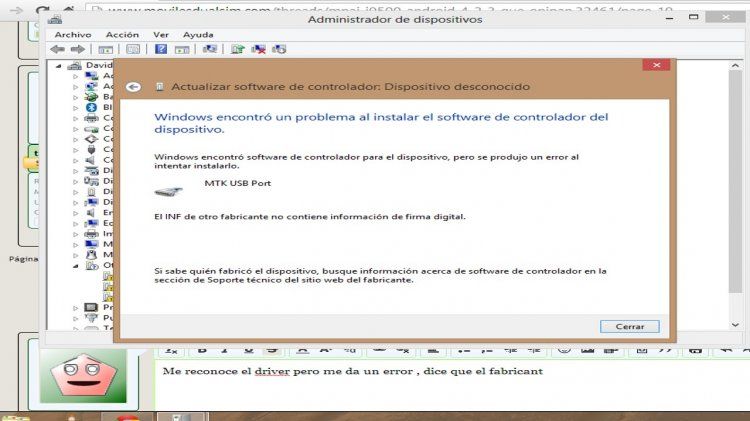Expand the Bluetooth category
The width and height of the screenshot is (750, 421).
click(x=76, y=108)
